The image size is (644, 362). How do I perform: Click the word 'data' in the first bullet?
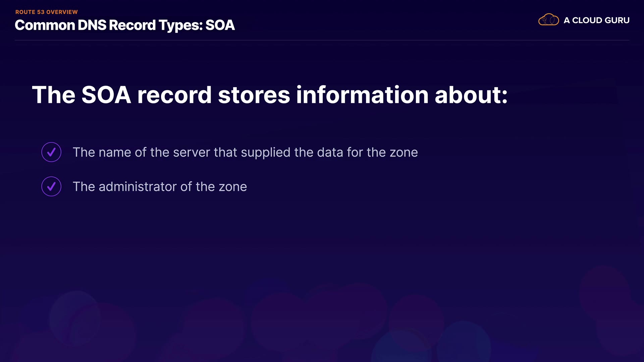coord(330,153)
